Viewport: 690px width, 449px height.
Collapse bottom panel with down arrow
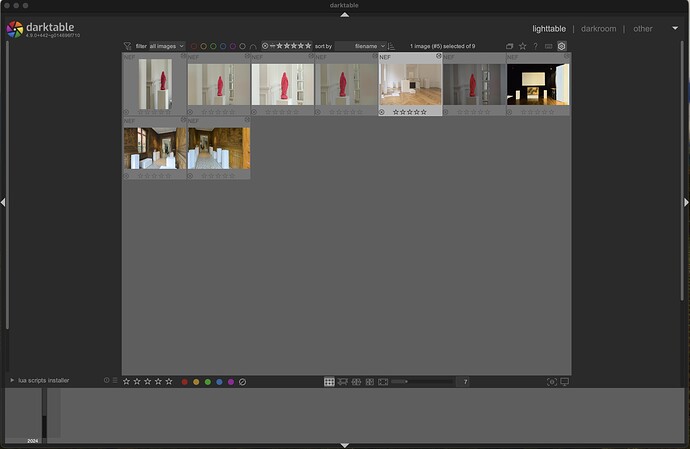click(345, 445)
